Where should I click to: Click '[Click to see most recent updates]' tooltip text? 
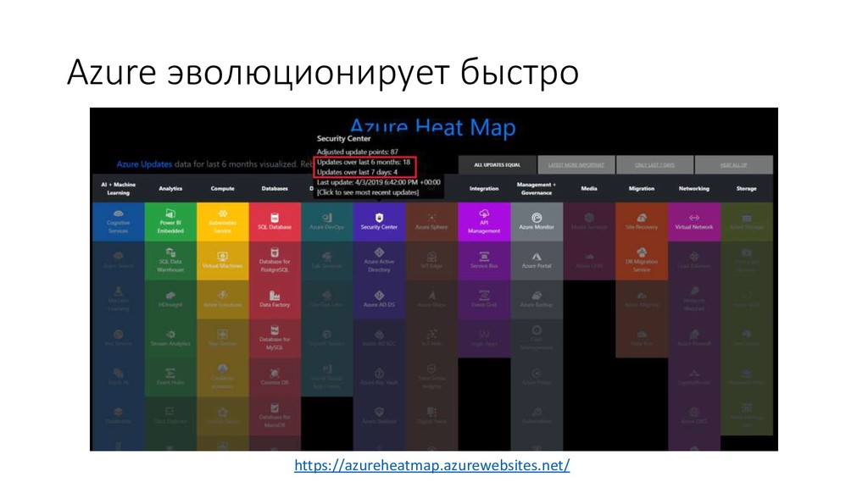pyautogui.click(x=368, y=192)
